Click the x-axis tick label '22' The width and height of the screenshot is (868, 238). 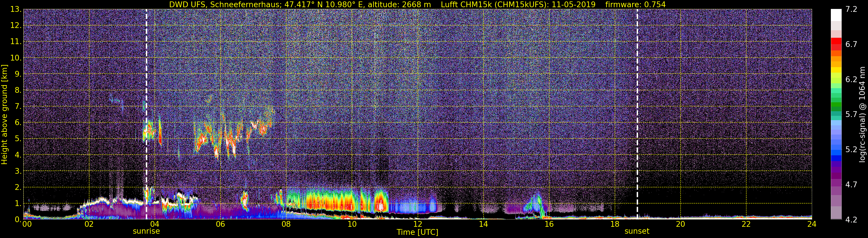[746, 224]
